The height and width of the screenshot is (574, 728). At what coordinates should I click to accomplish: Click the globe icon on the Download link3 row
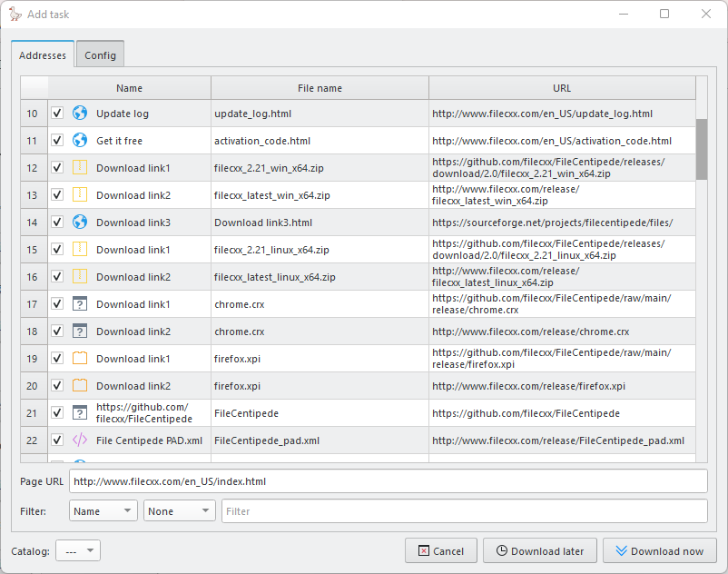click(80, 223)
